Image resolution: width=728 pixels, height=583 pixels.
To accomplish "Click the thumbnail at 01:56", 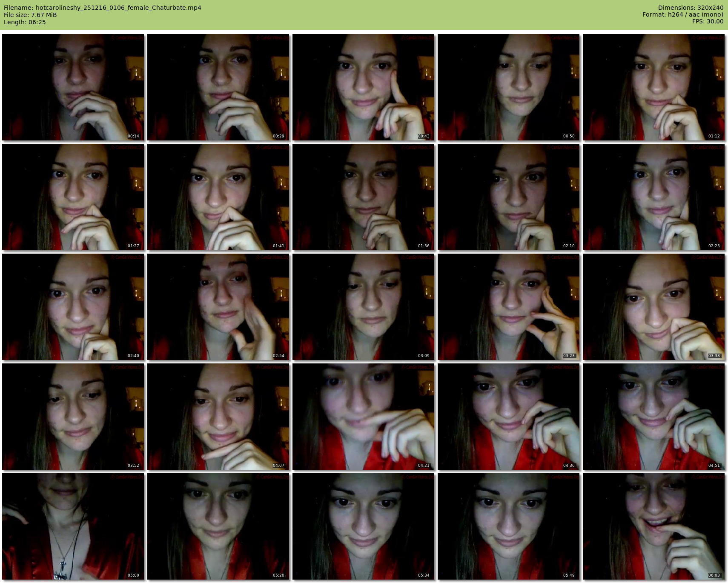I will coord(364,197).
